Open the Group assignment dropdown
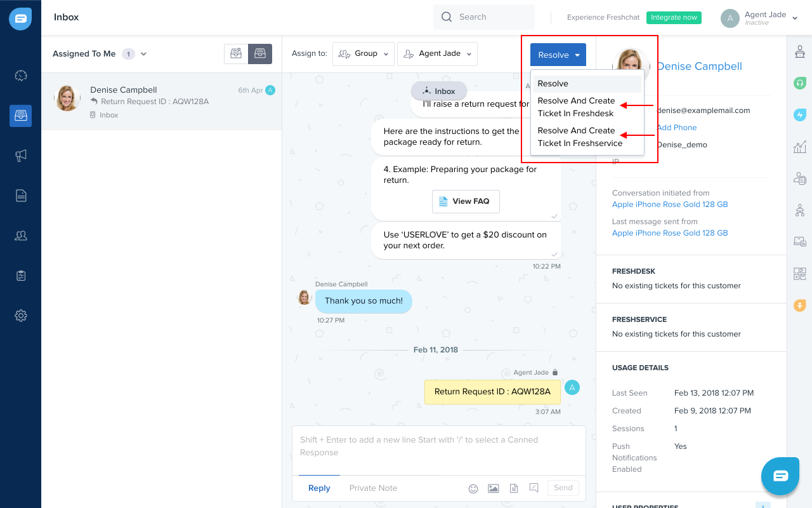Viewport: 812px width, 508px height. tap(363, 54)
